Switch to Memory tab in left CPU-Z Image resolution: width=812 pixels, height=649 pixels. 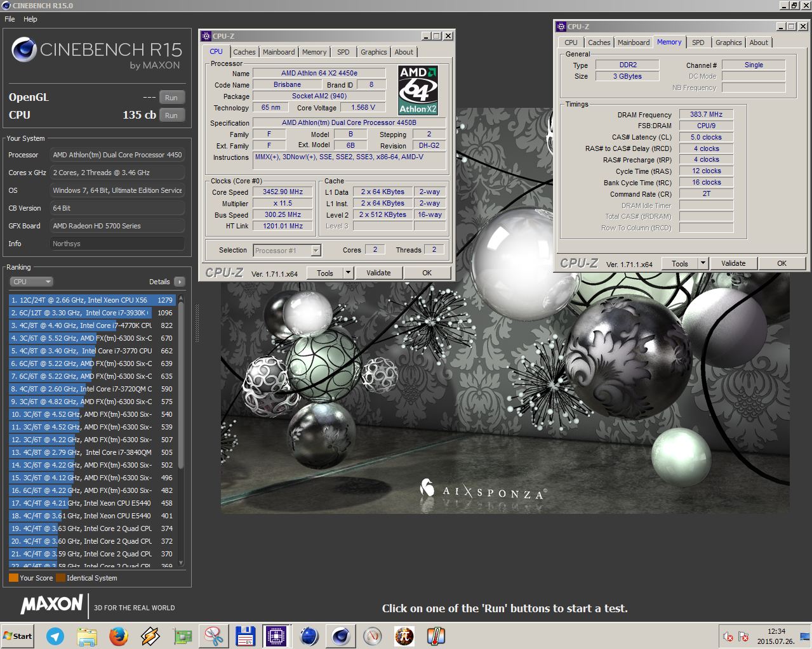314,52
